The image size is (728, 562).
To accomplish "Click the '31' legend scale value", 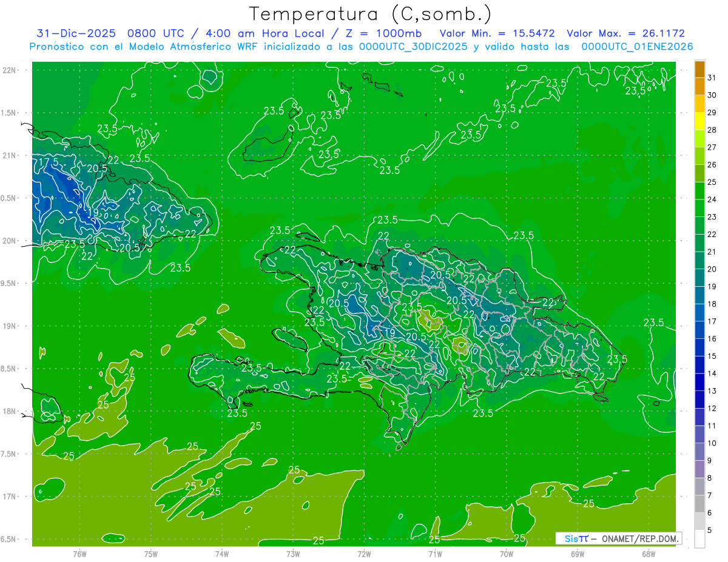I will coord(712,78).
